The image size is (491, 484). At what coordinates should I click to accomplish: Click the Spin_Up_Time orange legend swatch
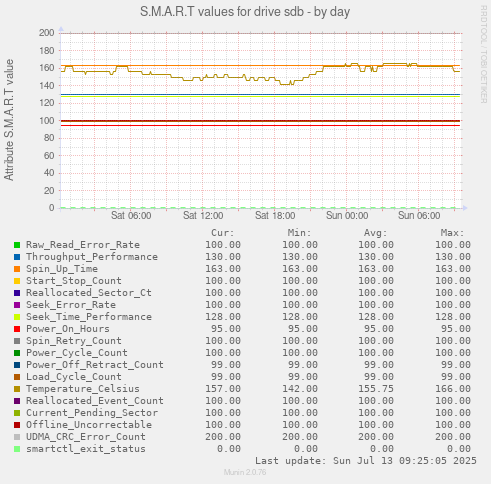(x=17, y=269)
